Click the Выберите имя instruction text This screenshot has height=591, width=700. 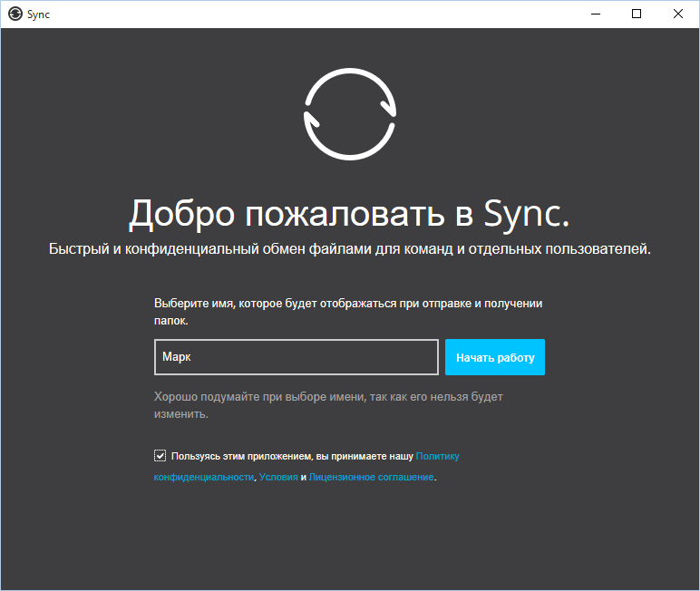(354, 305)
